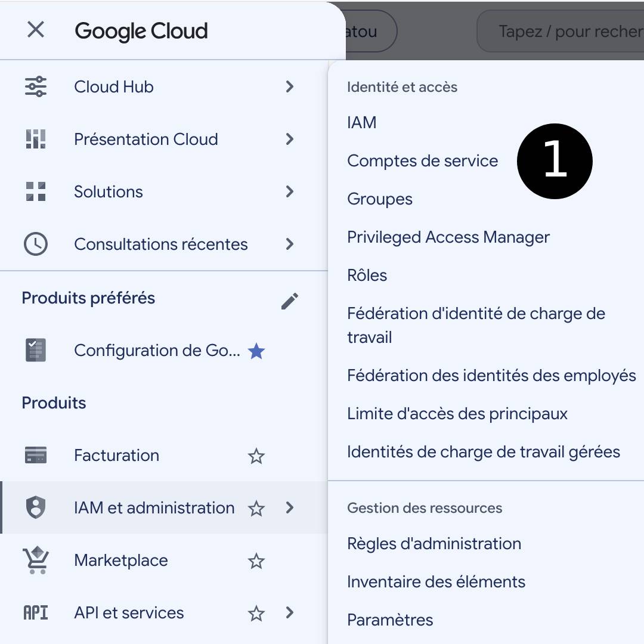The image size is (644, 644).
Task: Open the IAM submenu link
Action: tap(361, 122)
